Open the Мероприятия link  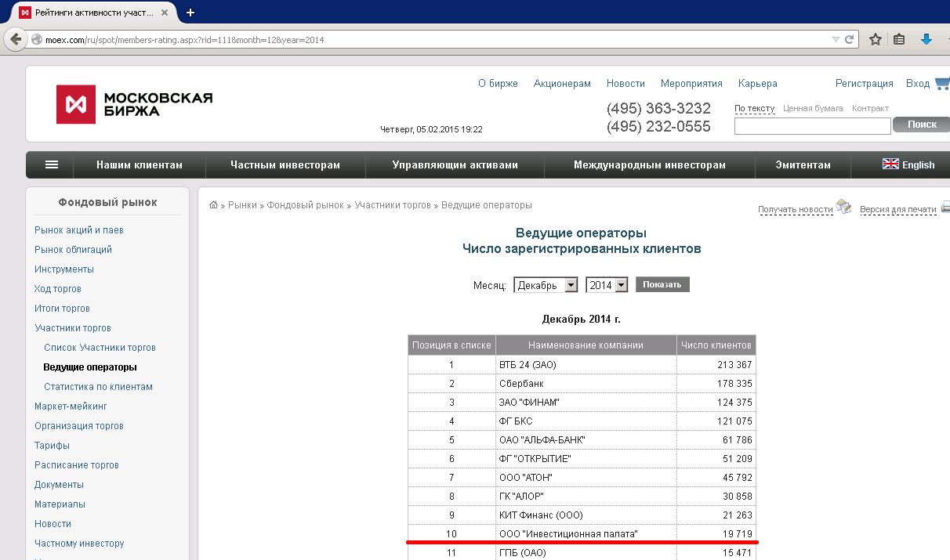[691, 83]
